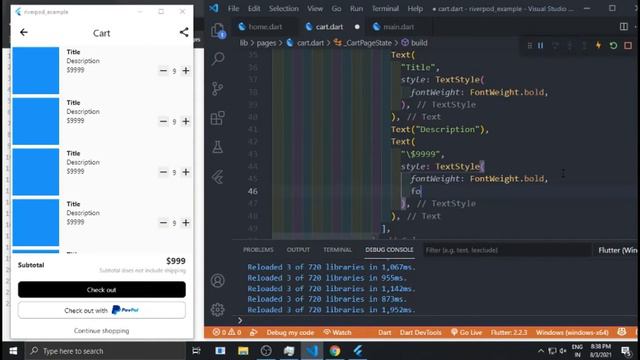Viewport: 640px width, 360px height.
Task: Increase quantity of first cart item
Action: point(186,71)
